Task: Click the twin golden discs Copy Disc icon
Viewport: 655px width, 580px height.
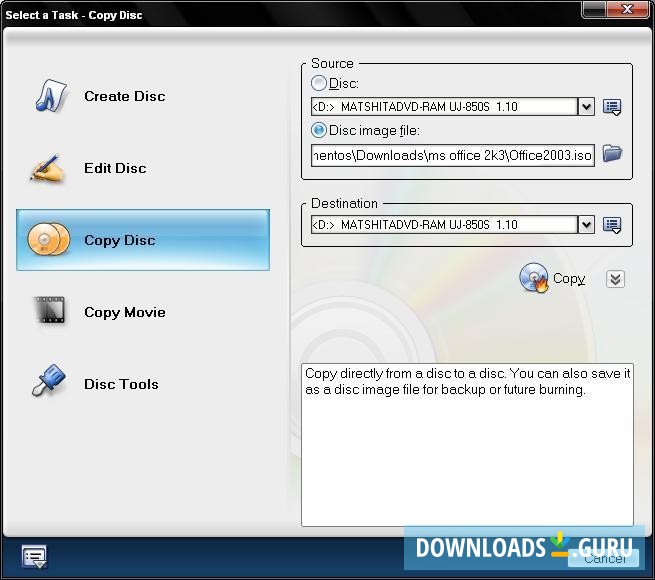Action: click(49, 239)
